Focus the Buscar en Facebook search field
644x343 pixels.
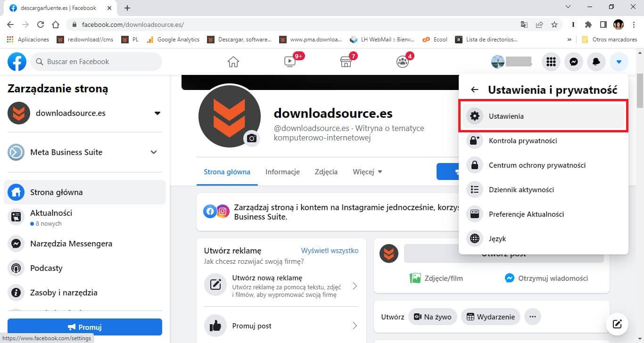(96, 62)
